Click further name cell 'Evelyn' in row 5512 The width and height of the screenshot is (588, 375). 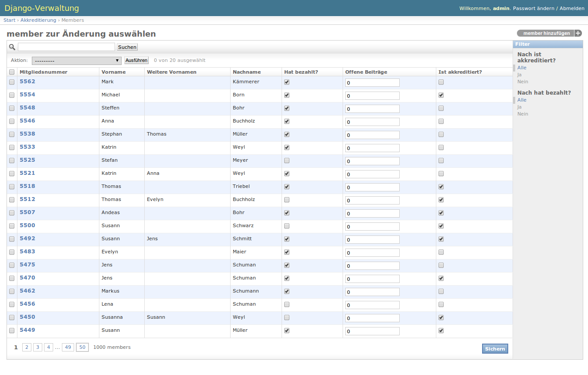click(x=155, y=199)
